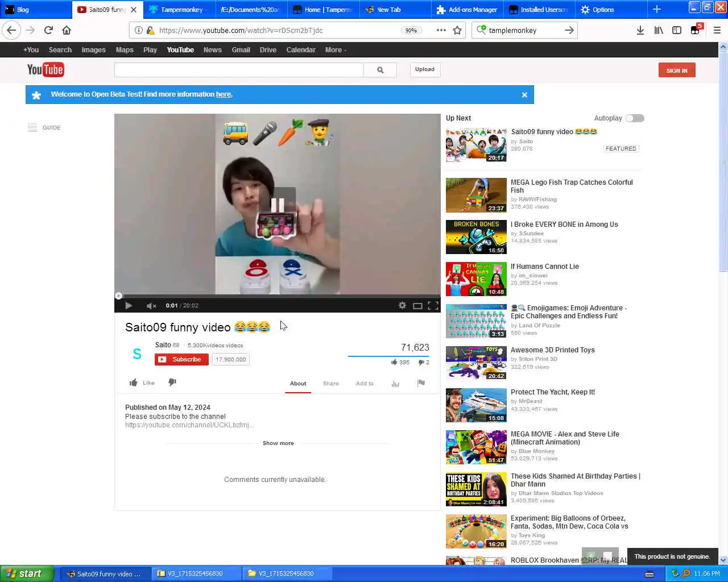728x582 pixels.
Task: Open the Guide menu icon
Action: click(32, 127)
